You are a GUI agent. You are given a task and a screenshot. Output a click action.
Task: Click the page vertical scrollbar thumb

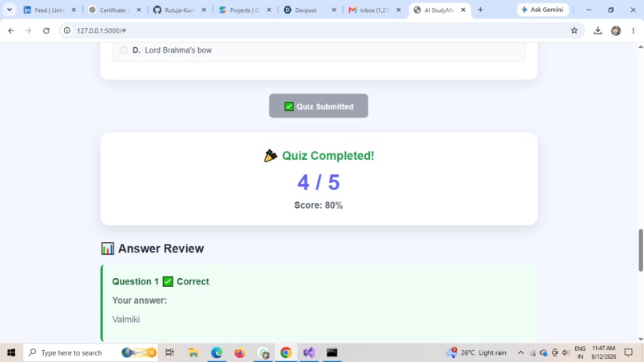pyautogui.click(x=640, y=250)
